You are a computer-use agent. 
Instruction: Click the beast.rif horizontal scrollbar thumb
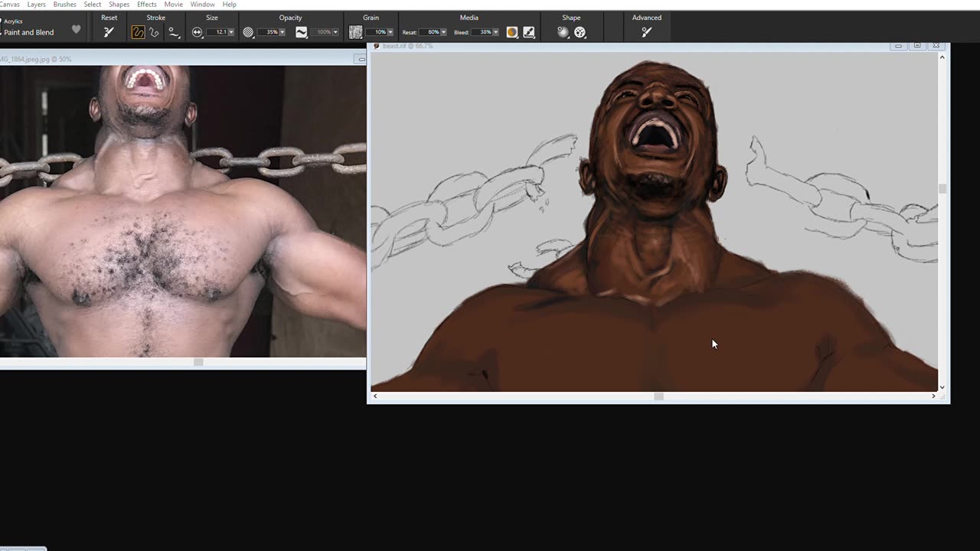pos(658,396)
